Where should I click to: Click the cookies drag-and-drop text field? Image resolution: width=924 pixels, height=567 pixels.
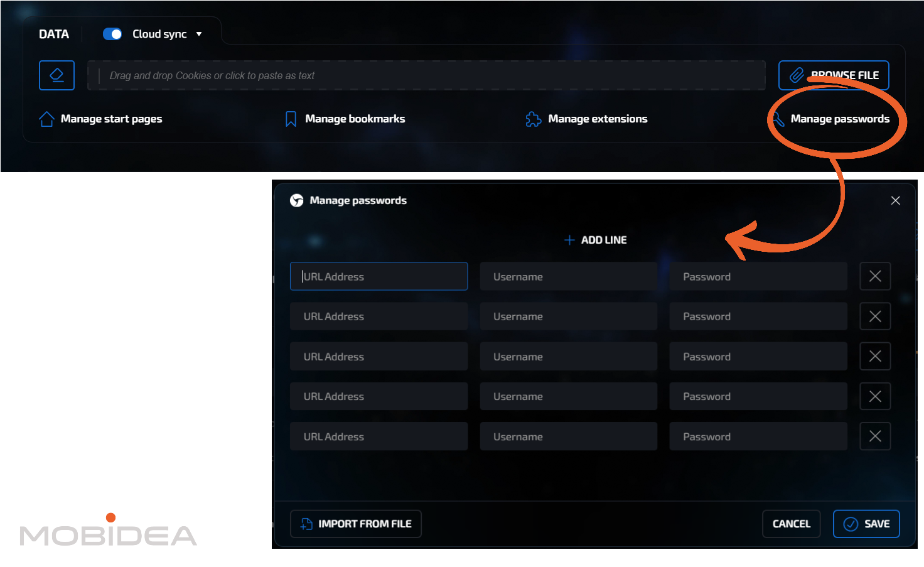[427, 75]
